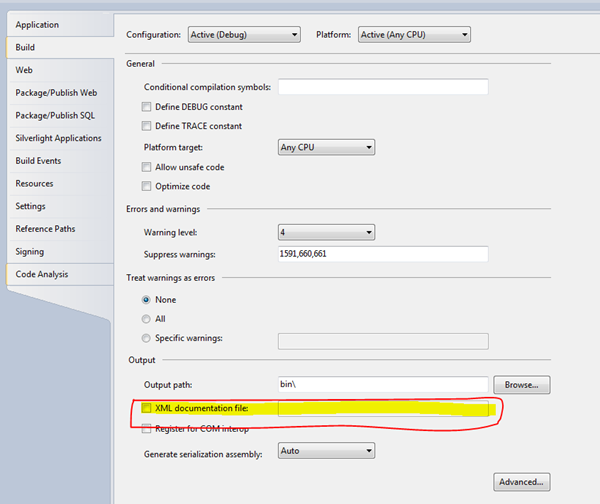Go to the Signing tab
The image size is (600, 504).
coord(60,251)
